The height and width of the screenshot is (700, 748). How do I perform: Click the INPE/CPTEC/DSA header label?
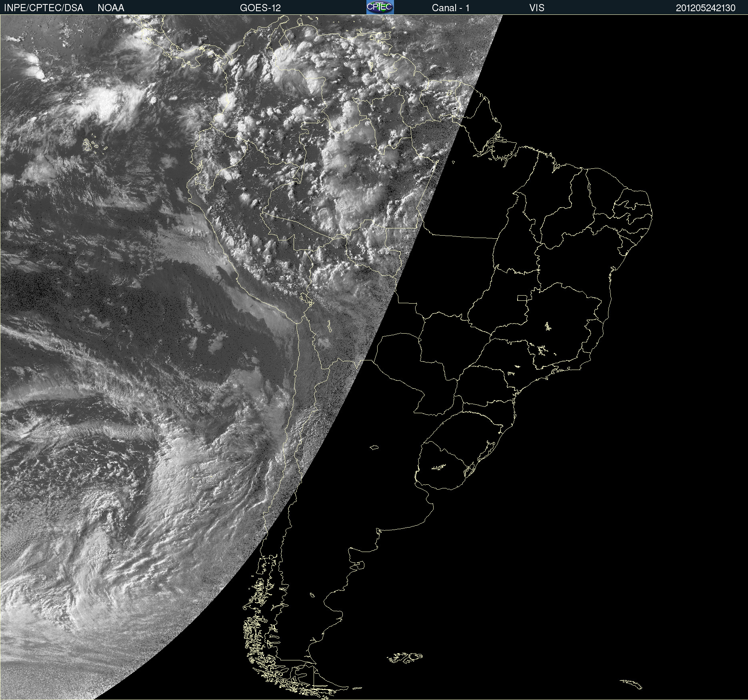44,8
